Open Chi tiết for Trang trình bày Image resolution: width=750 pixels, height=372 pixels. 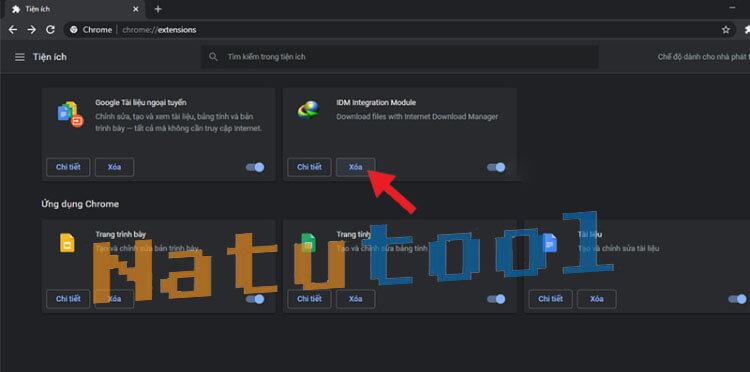[x=68, y=299]
